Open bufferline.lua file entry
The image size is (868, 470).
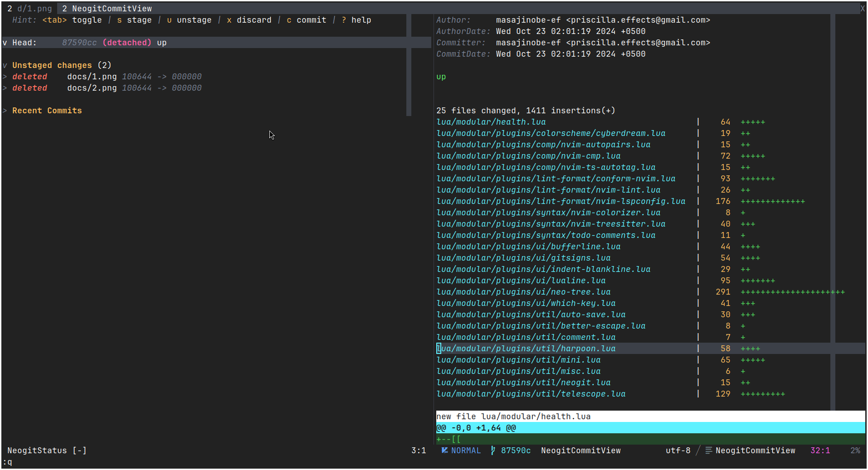pos(528,247)
